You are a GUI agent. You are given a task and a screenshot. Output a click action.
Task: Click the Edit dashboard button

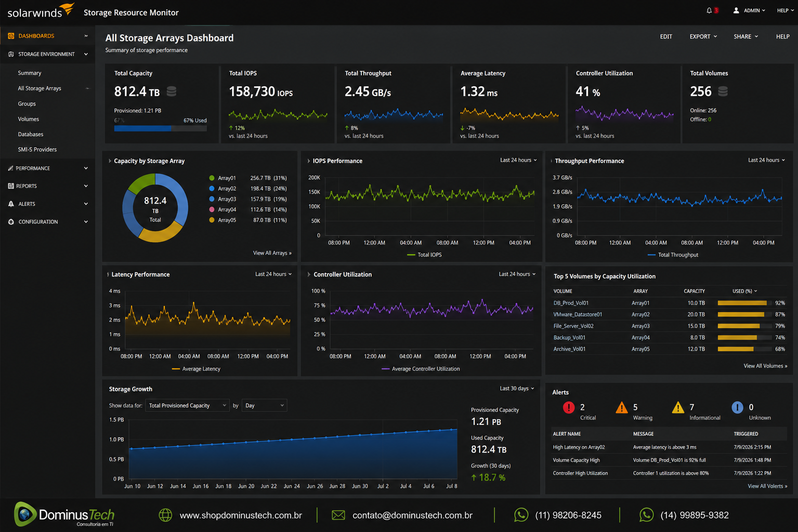[x=666, y=36]
